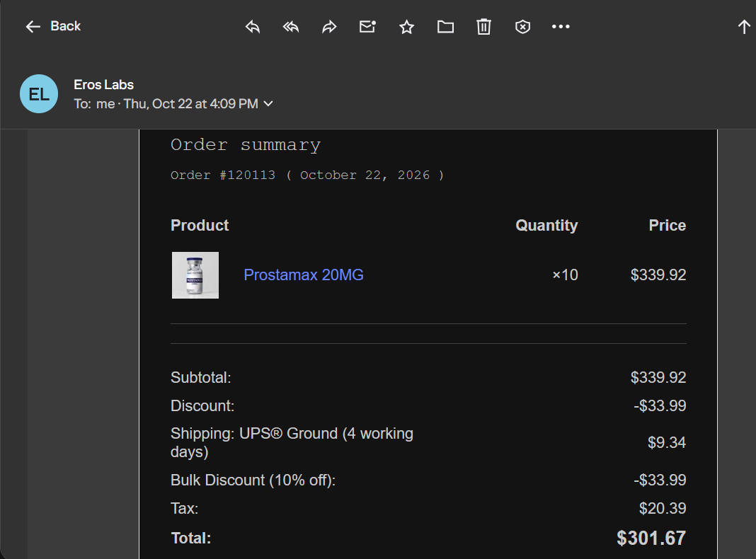This screenshot has width=756, height=559.
Task: Select the tax amount $20.39
Action: 663,508
